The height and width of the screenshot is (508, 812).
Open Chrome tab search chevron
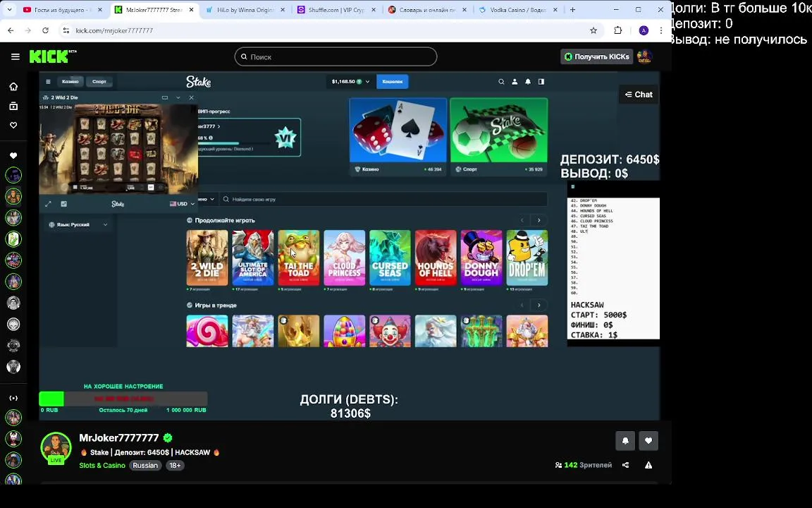(x=9, y=10)
